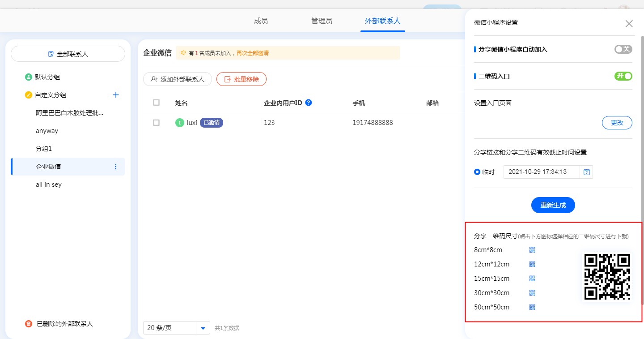The image size is (644, 339).
Task: Check the checkbox for luxi row
Action: [x=156, y=123]
